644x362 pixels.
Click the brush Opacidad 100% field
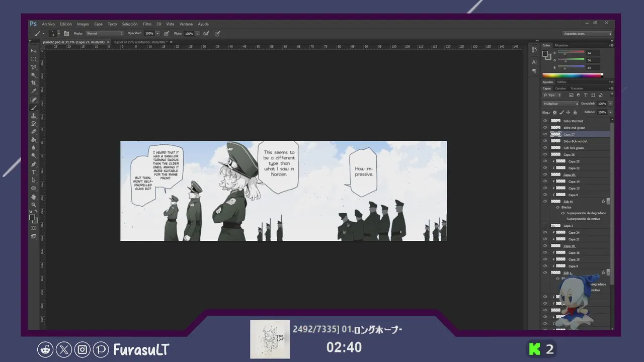[150, 34]
